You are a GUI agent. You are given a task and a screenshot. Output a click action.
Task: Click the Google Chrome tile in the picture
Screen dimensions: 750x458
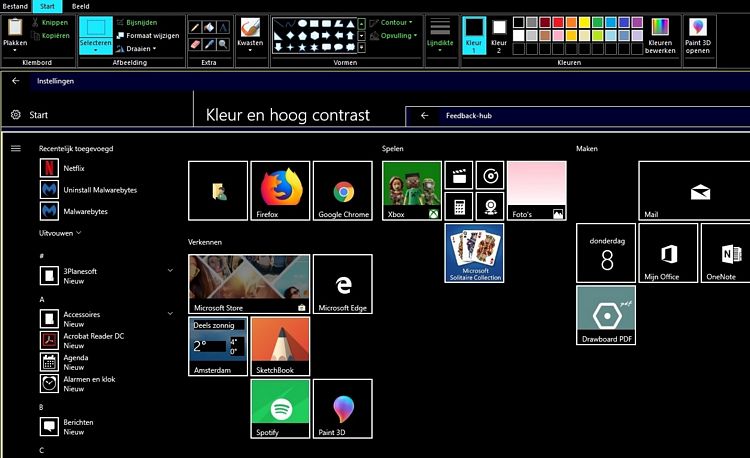[343, 191]
